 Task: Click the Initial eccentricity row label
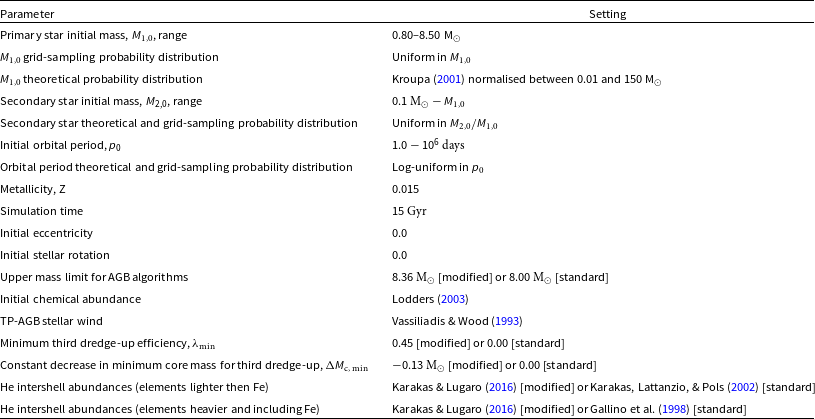tap(49, 233)
